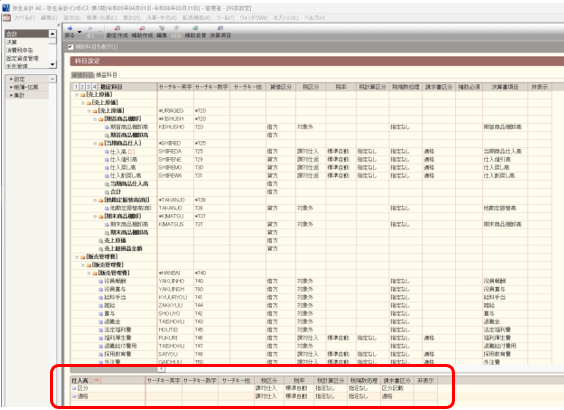The image size is (564, 410).
Task: Click the icon of 仕入高 account row
Action: 107,152
